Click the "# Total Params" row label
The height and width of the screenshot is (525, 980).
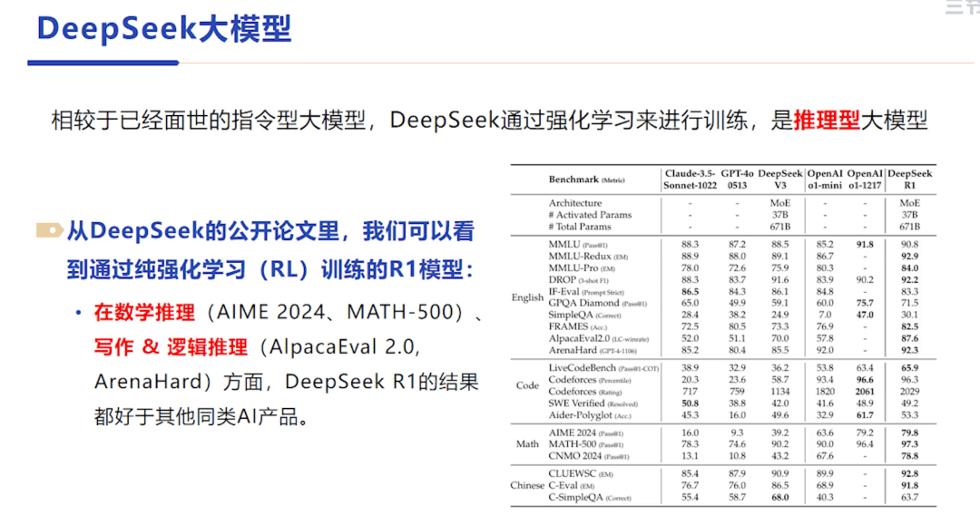[579, 227]
